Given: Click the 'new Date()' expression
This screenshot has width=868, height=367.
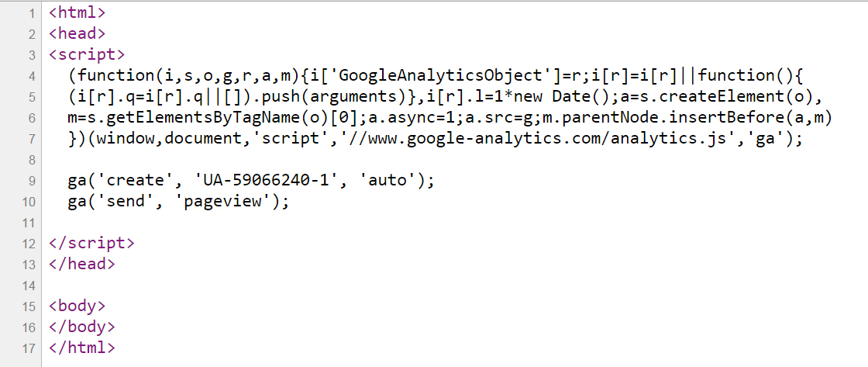Looking at the screenshot, I should [x=572, y=97].
